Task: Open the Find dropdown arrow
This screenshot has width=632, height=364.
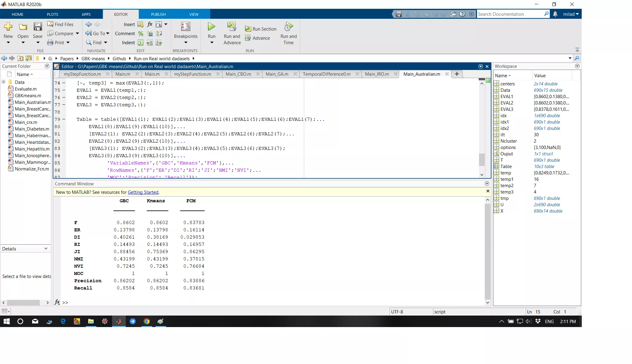Action: pos(105,42)
